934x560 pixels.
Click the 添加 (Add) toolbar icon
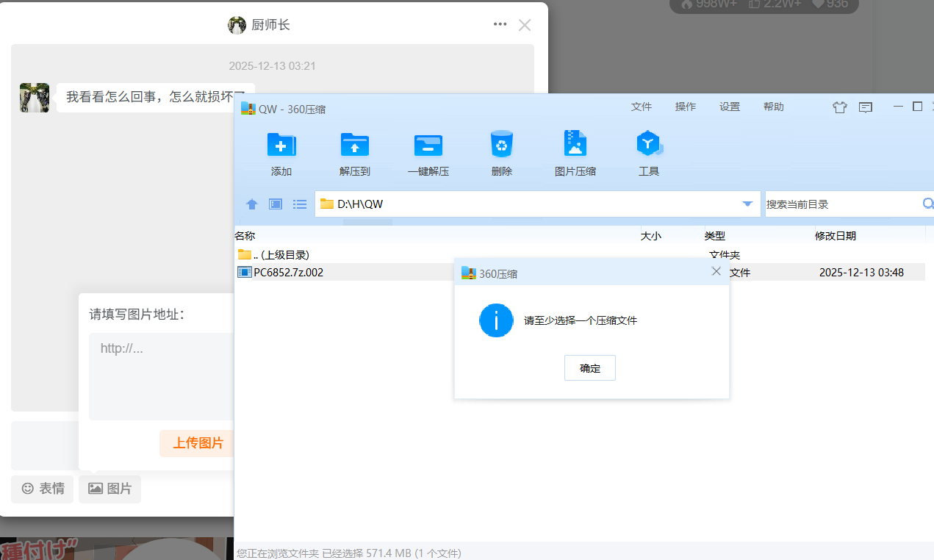point(281,146)
